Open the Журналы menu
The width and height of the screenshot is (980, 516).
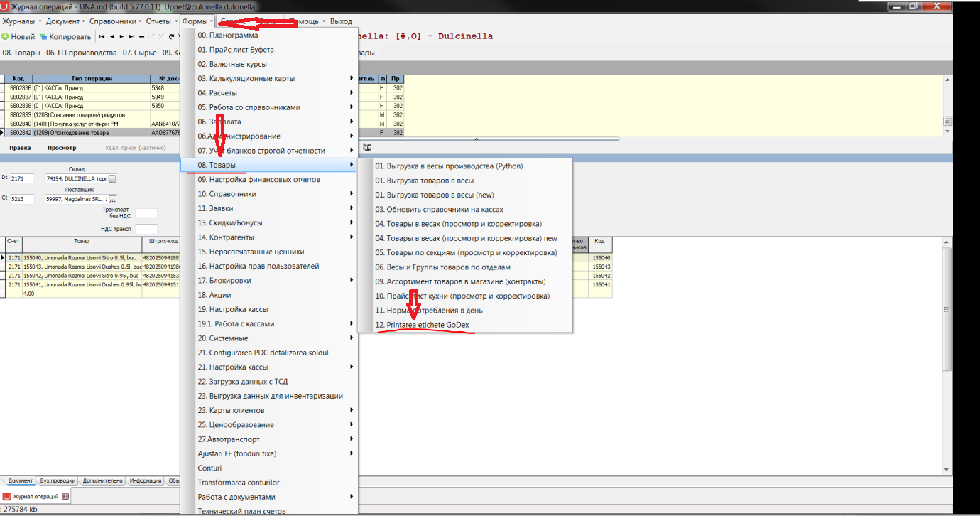(x=21, y=21)
